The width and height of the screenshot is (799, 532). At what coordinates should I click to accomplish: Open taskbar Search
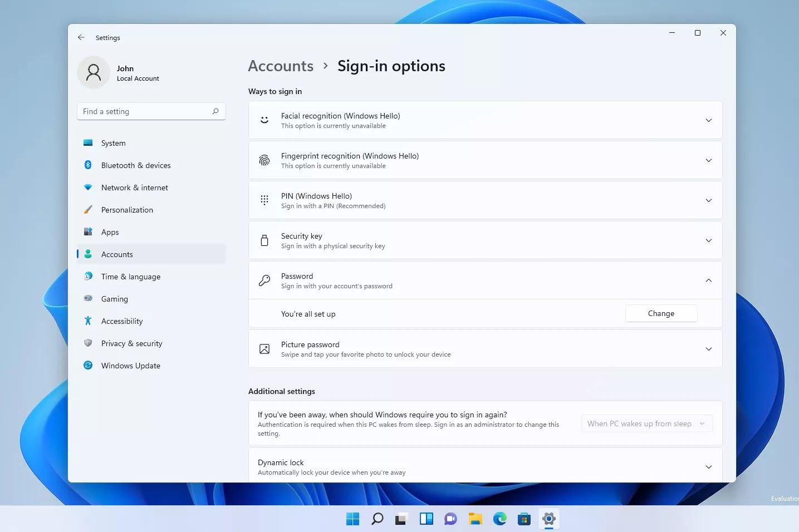(378, 519)
